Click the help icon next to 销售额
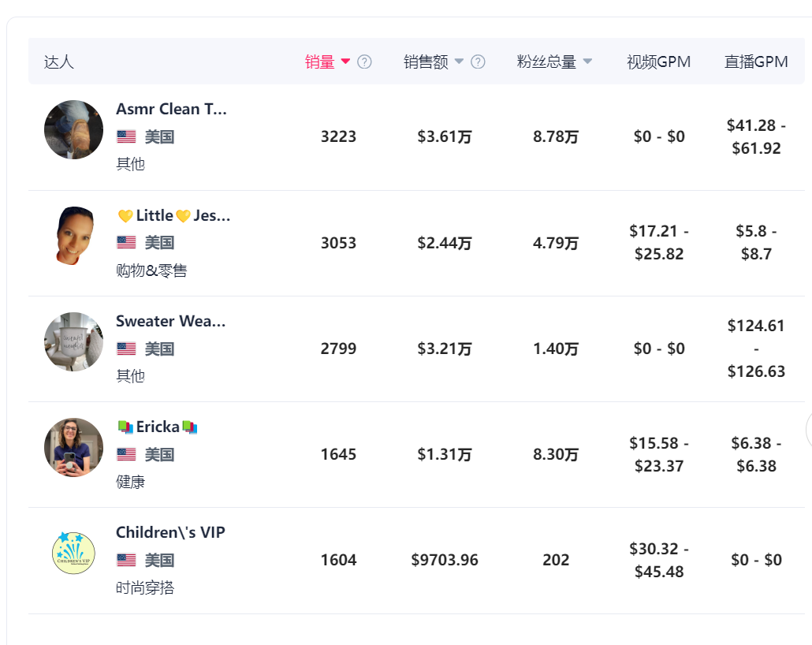 [x=478, y=62]
